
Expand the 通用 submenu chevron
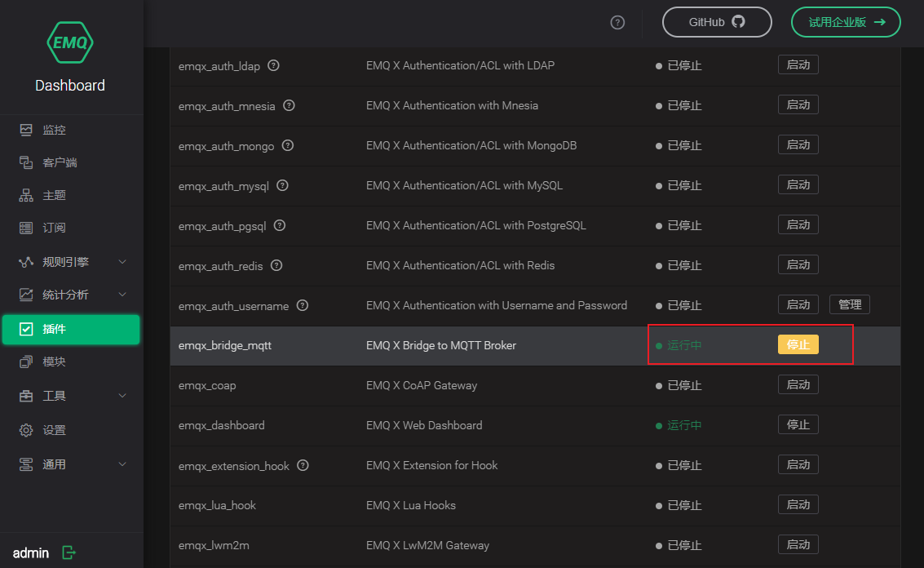click(122, 464)
